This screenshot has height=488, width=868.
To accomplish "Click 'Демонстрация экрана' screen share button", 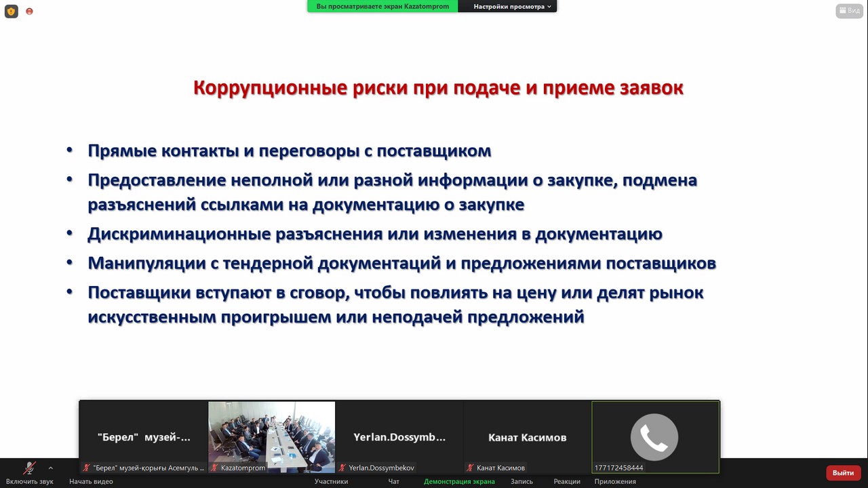I will coord(459,481).
